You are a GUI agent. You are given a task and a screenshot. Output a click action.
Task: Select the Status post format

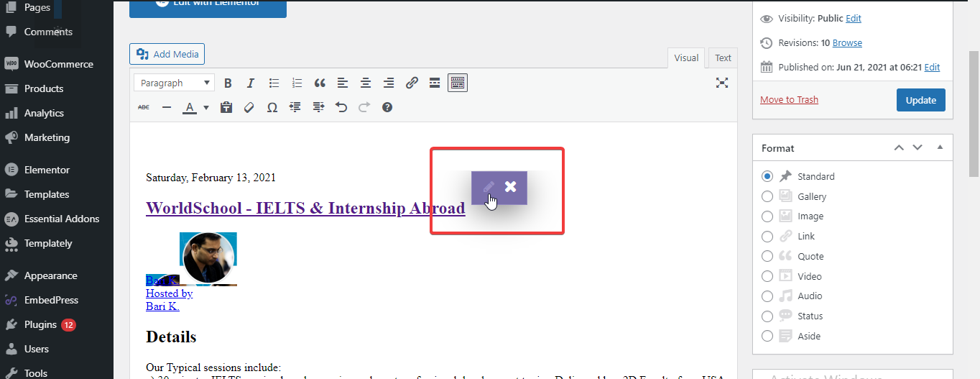click(x=767, y=316)
